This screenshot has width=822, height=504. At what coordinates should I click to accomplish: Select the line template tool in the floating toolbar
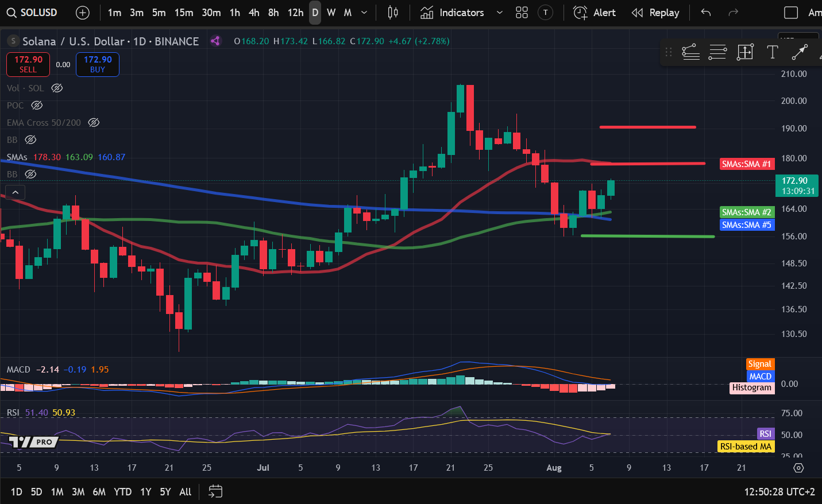point(691,52)
